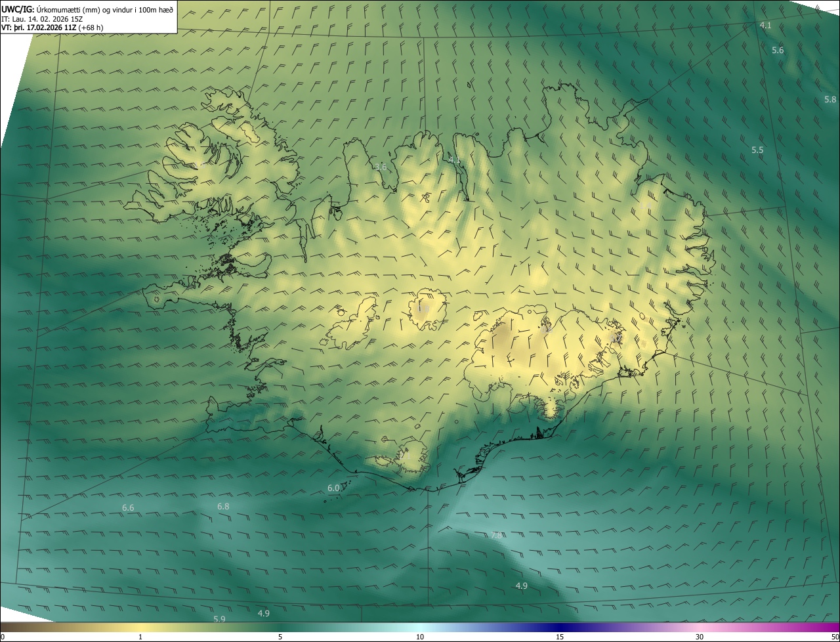Pick the dark navy segment of the colorbar

click(x=560, y=628)
